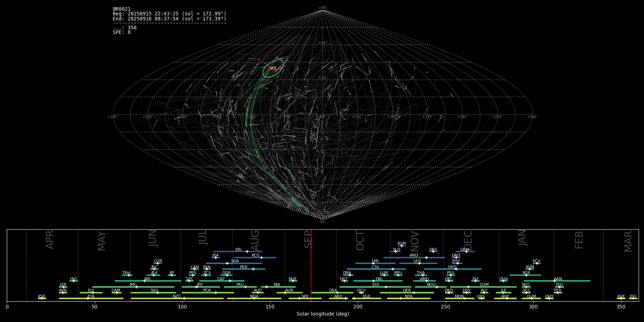Select the CTA shower label
The width and height of the screenshot is (644, 322).
click(375, 267)
